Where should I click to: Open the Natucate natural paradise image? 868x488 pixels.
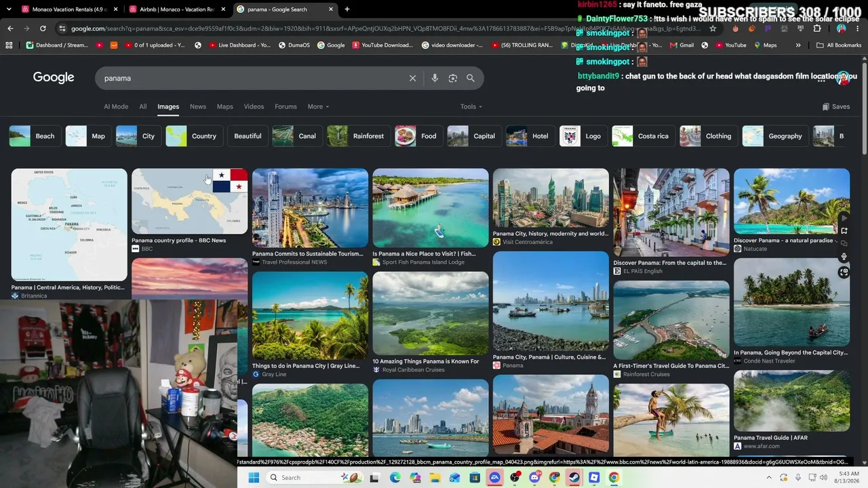pos(791,201)
